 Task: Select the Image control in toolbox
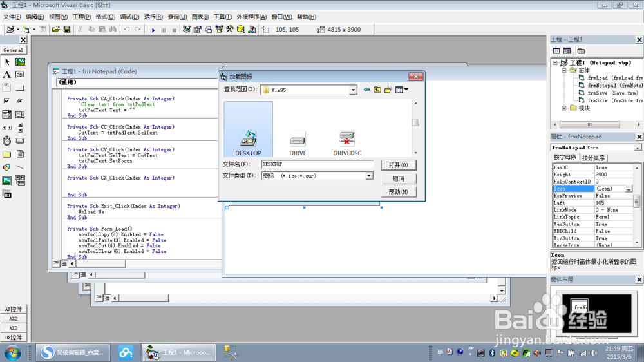point(7,180)
